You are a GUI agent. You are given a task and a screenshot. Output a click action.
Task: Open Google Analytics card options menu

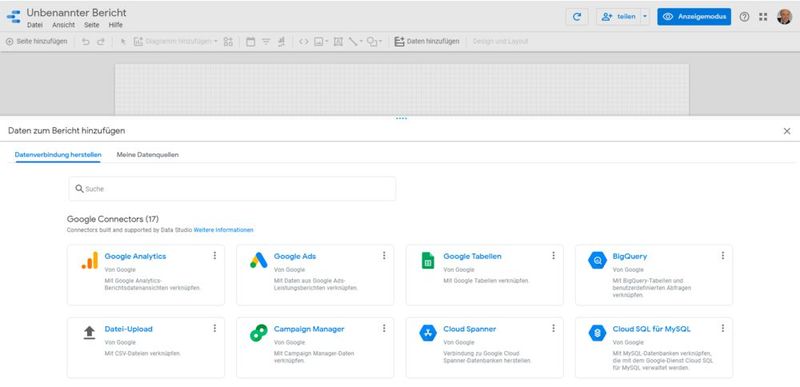click(x=215, y=255)
